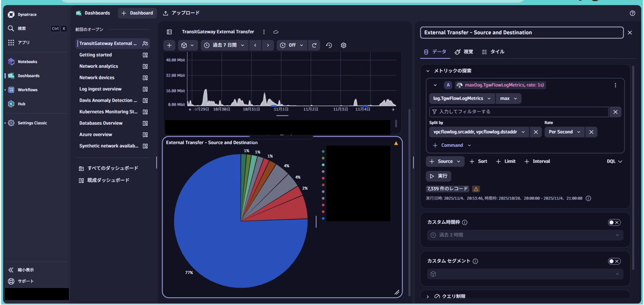Open the 過去 7 日間 timeframe dropdown
Viewport: 644px width, 305px height.
224,45
